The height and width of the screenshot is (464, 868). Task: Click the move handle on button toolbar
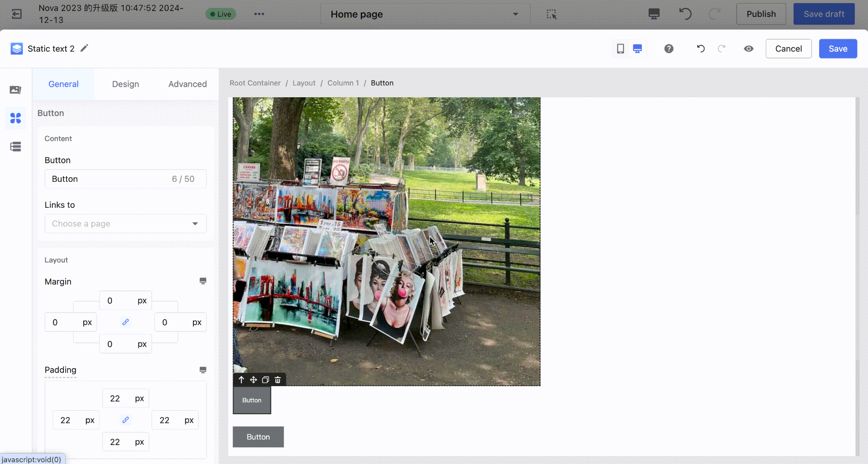(253, 379)
